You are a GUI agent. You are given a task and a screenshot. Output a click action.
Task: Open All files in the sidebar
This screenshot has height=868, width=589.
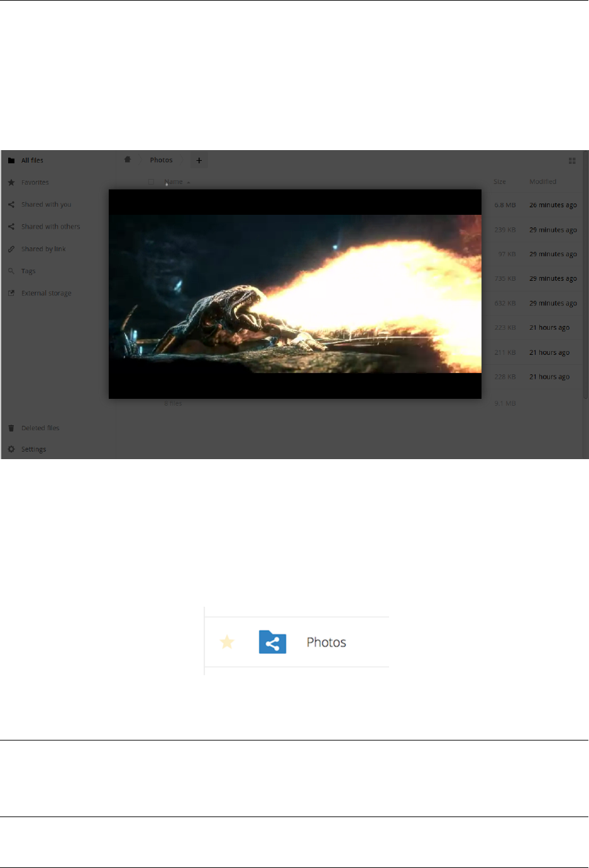pyautogui.click(x=32, y=160)
